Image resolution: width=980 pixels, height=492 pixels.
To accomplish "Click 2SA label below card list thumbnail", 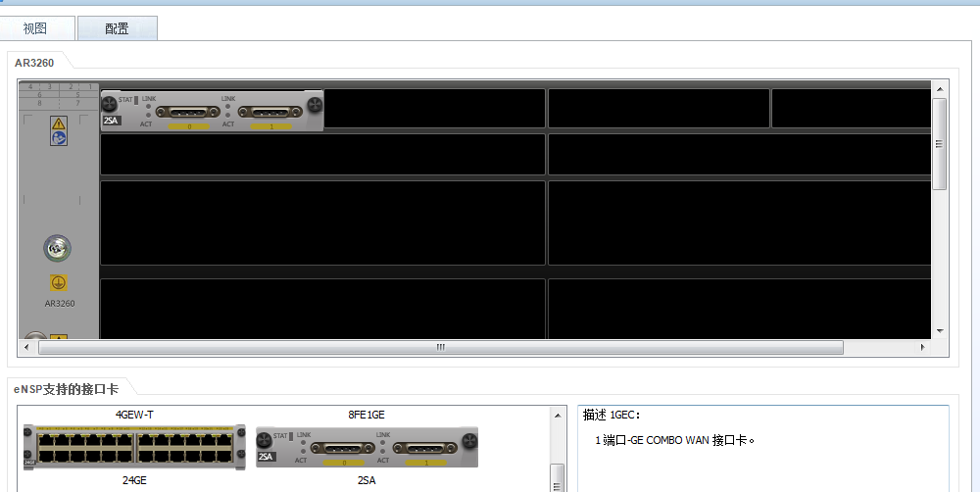I will pyautogui.click(x=367, y=480).
